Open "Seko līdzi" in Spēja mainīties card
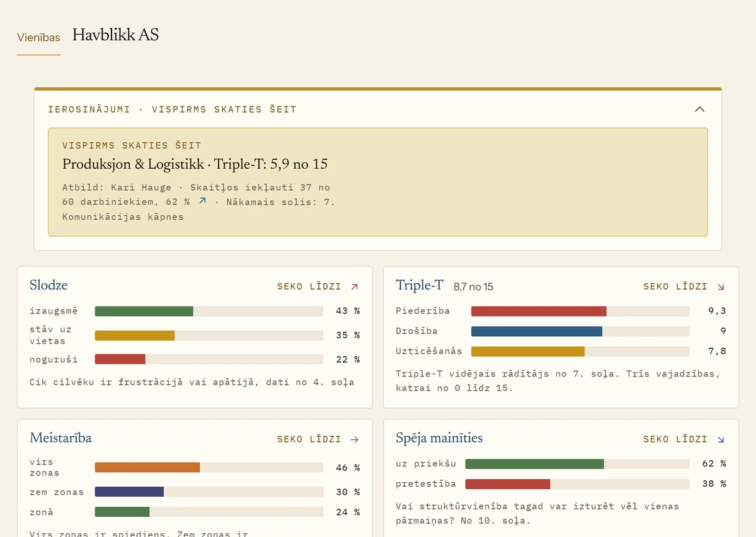The width and height of the screenshot is (756, 537). (x=684, y=439)
